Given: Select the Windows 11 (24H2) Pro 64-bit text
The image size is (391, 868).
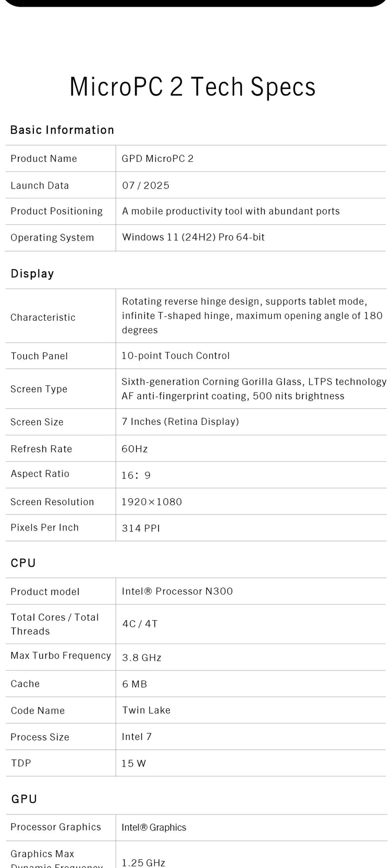Looking at the screenshot, I should (193, 237).
